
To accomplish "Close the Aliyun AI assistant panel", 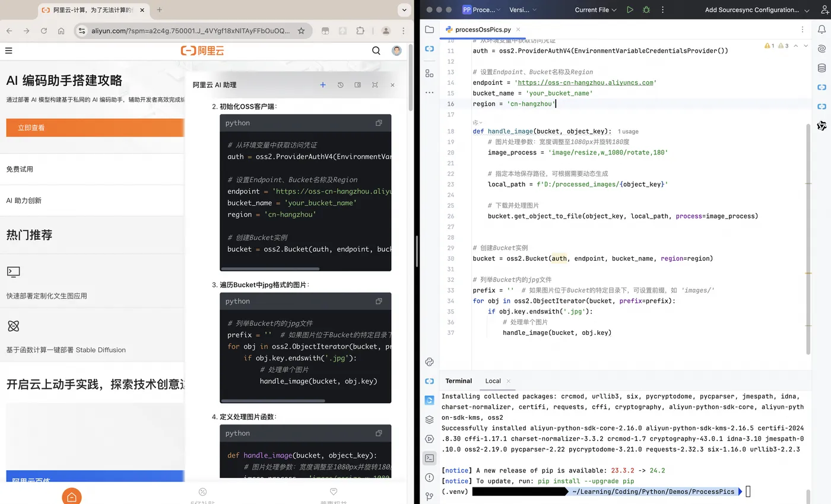I will coord(392,85).
